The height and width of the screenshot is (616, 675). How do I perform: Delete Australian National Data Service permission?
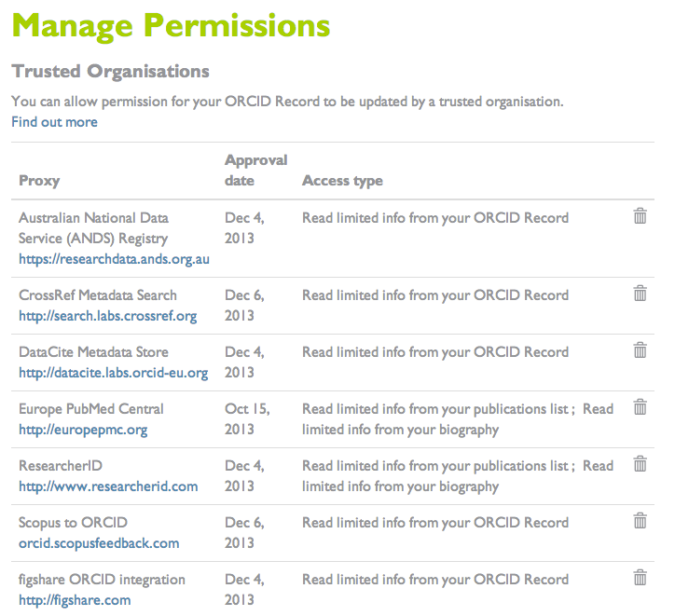(641, 216)
